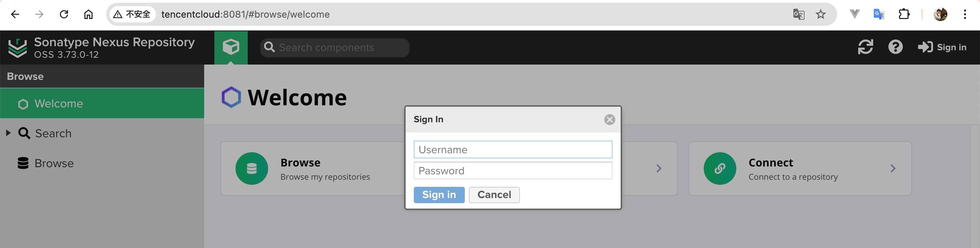Open the Connect card chevron
The image size is (980, 248).
(893, 169)
